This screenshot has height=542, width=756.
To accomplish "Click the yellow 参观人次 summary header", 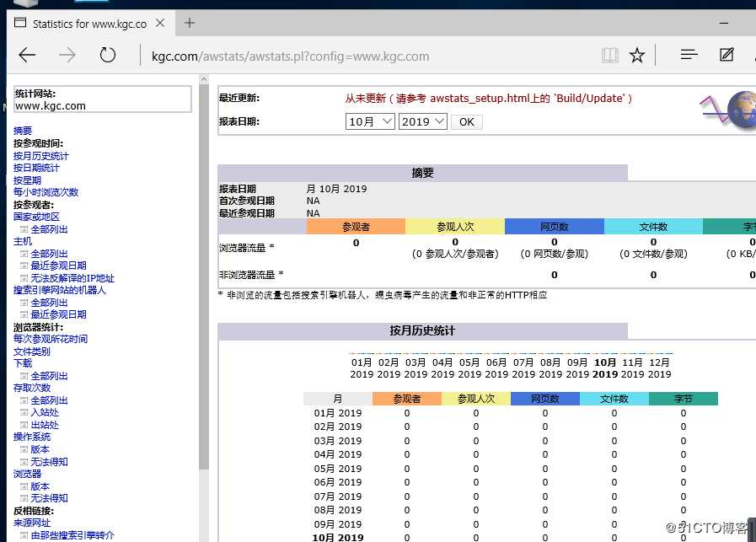I will (x=455, y=227).
